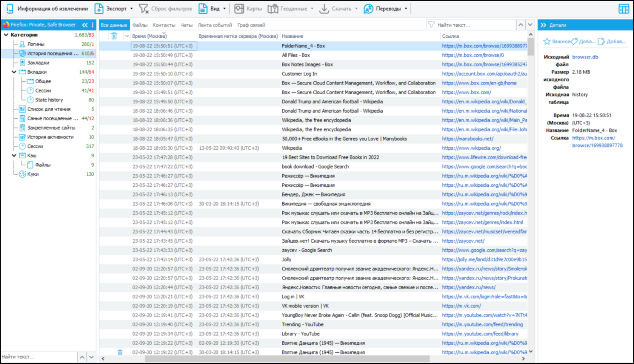This screenshot has height=364, width=634.
Task: Jump to next search result above the table
Action: pyautogui.click(x=530, y=25)
